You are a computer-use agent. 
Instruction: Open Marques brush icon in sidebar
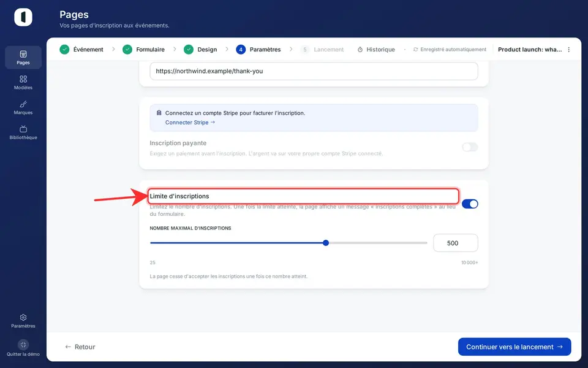pyautogui.click(x=23, y=104)
